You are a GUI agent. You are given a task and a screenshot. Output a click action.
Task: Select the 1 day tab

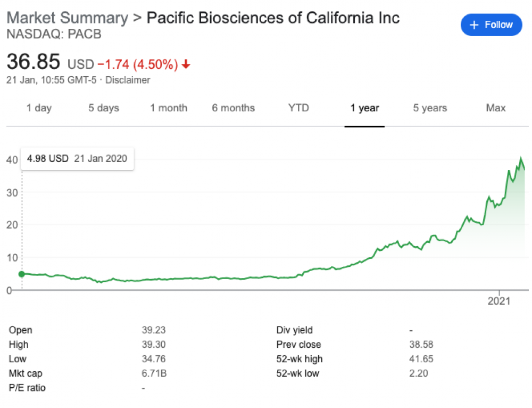[x=39, y=108]
